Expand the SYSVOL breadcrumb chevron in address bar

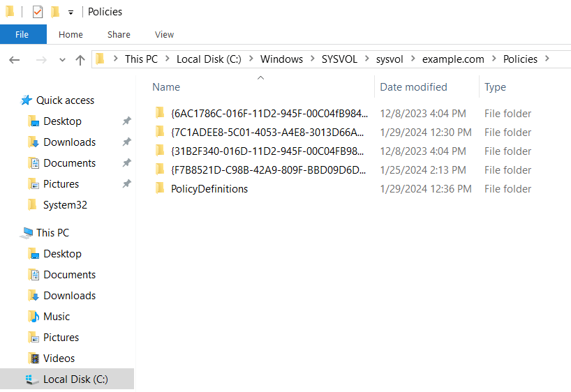(365, 59)
